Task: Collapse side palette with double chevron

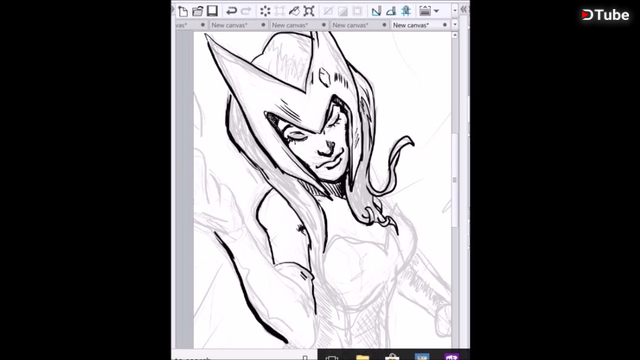Action: coord(464,9)
